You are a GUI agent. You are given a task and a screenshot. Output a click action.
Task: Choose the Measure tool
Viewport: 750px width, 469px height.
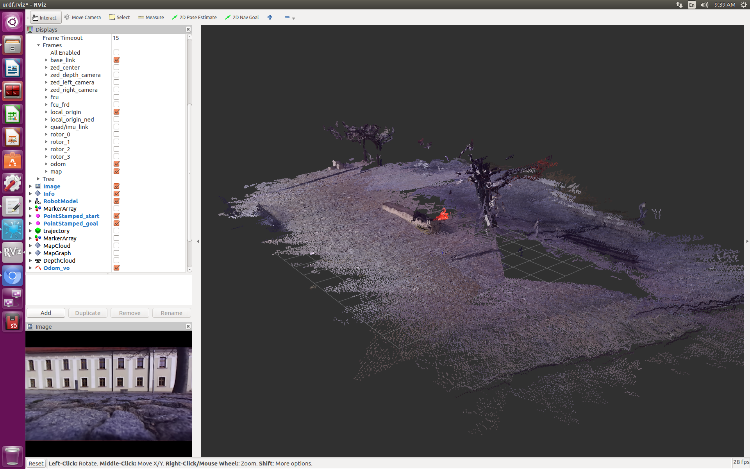point(151,17)
